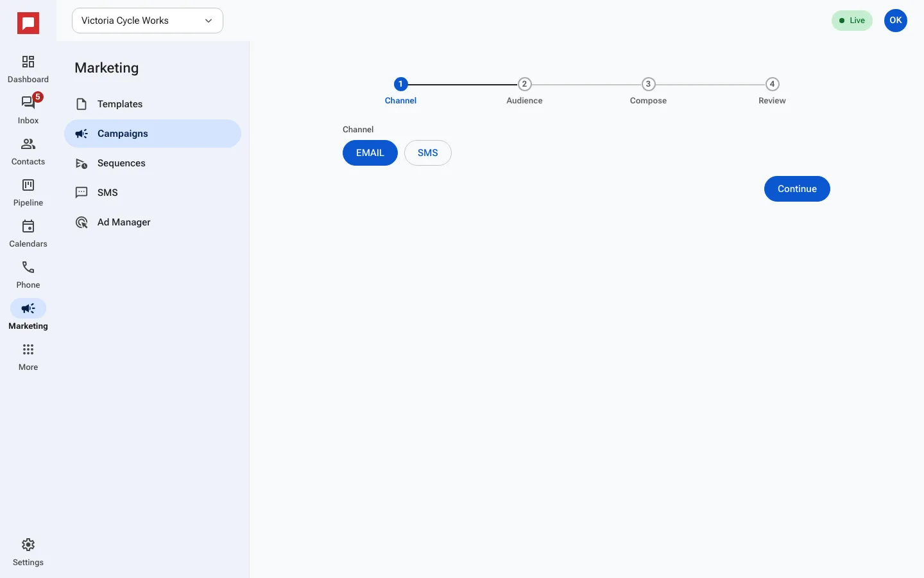The height and width of the screenshot is (578, 924).
Task: Open Templates in the Marketing menu
Action: pyautogui.click(x=153, y=104)
